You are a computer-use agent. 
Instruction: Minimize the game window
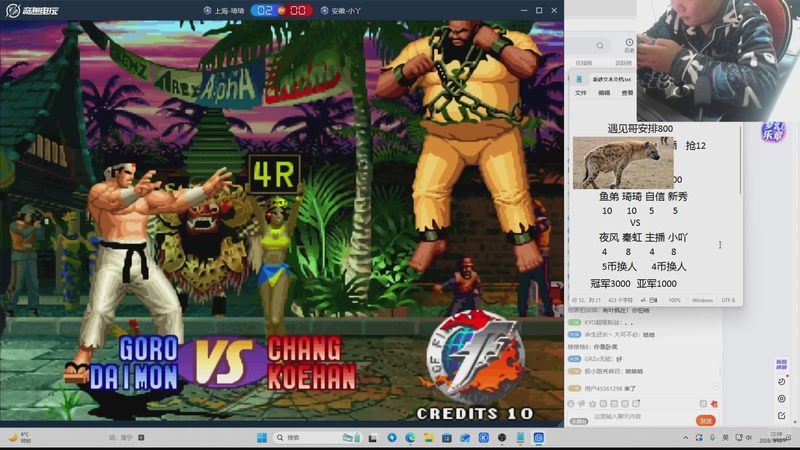coord(524,10)
